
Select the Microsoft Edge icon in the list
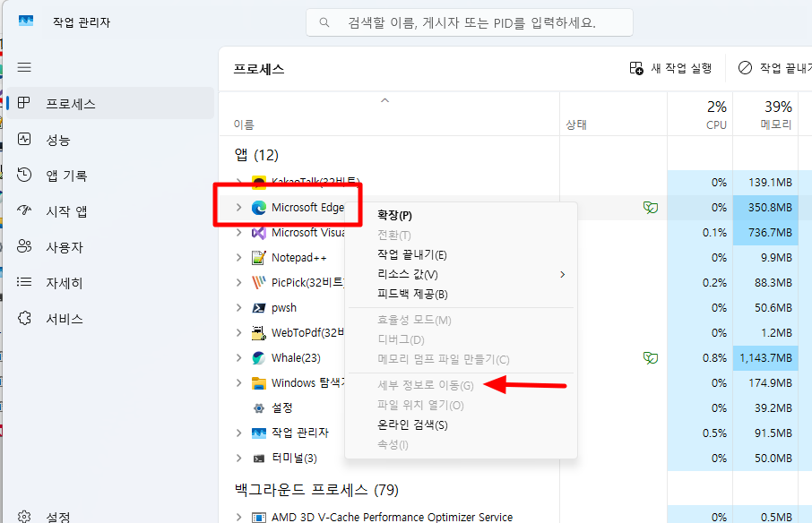pyautogui.click(x=259, y=208)
